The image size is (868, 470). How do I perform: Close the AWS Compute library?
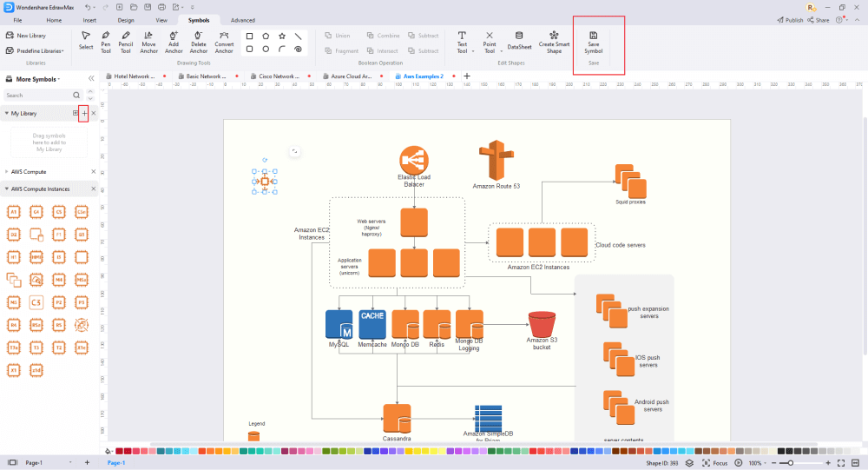pyautogui.click(x=93, y=172)
